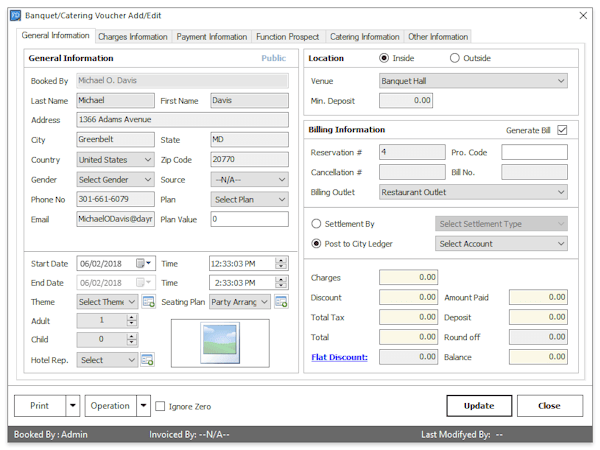Click the City field Greenbelt
Viewport: 600px width, 450px height.
[x=116, y=139]
